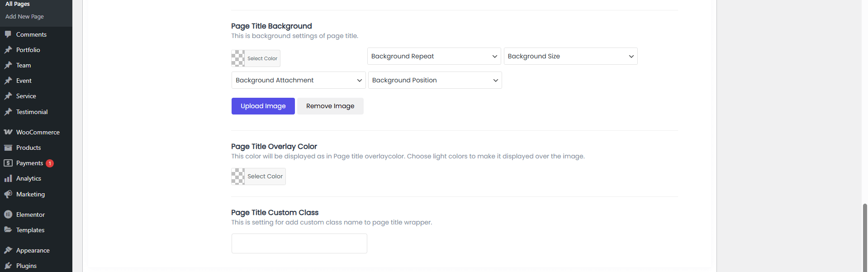Click the Elementor logo icon

(8, 215)
